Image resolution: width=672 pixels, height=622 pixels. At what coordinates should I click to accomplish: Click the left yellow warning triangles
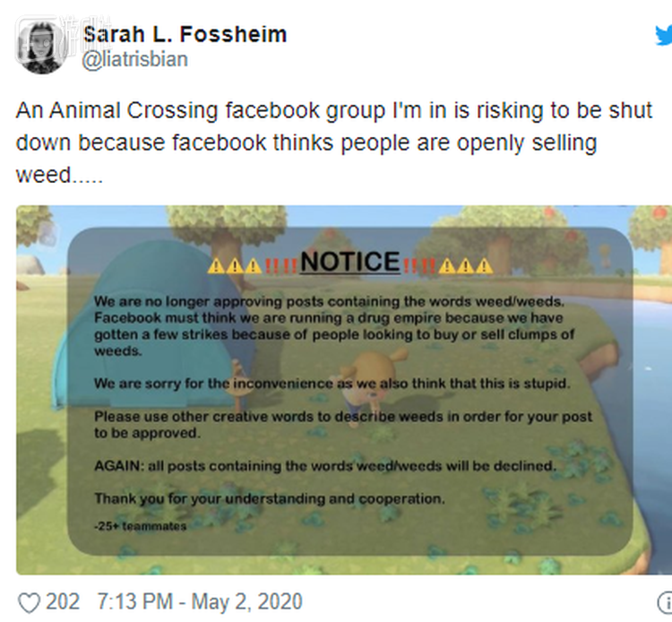(235, 266)
